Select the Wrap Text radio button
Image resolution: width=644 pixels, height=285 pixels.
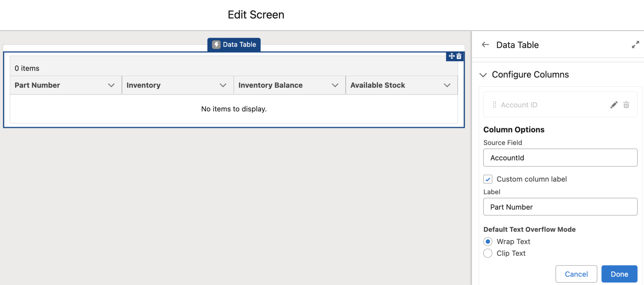pos(488,241)
